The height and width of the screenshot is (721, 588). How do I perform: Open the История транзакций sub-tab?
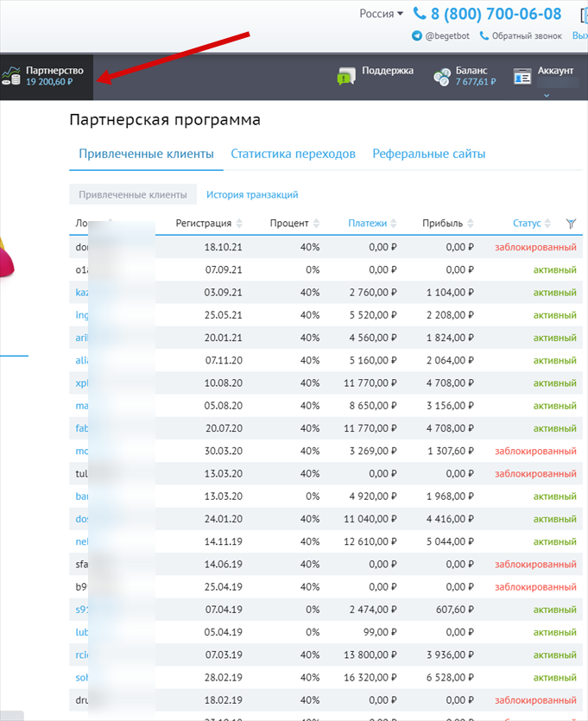[x=252, y=194]
